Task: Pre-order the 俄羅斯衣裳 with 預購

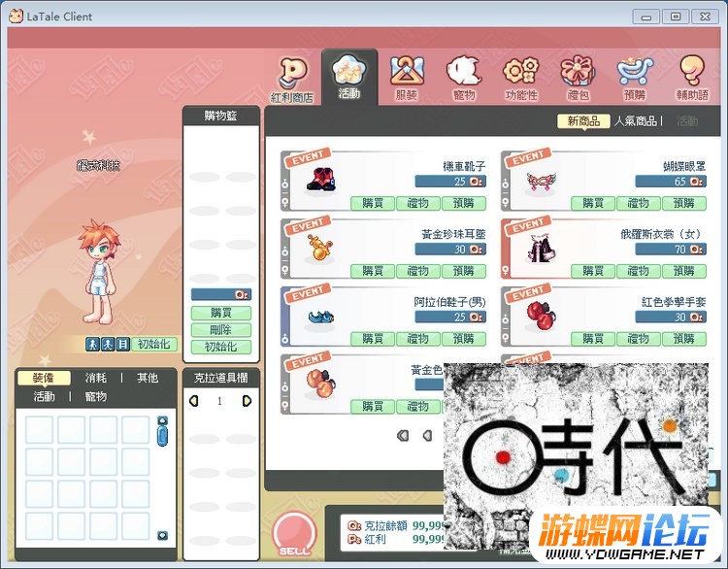Action: 683,271
